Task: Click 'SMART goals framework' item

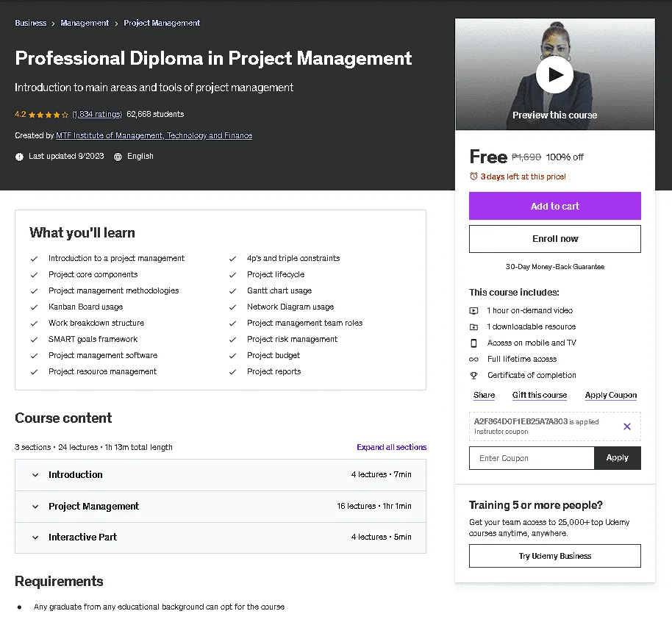Action: pyautogui.click(x=93, y=340)
